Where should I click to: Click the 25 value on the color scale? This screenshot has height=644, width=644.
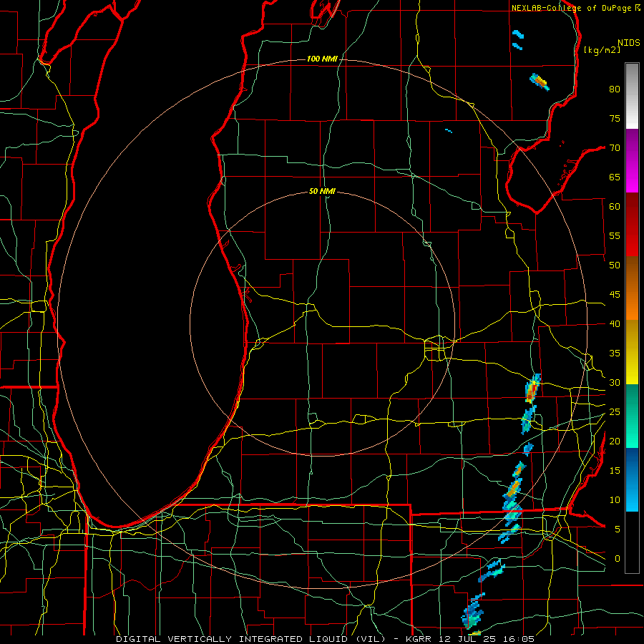point(615,412)
